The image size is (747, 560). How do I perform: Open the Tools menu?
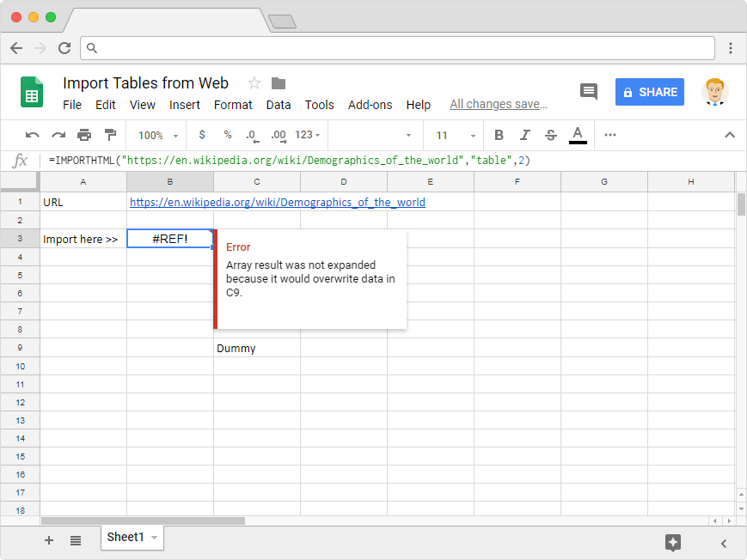[x=319, y=105]
